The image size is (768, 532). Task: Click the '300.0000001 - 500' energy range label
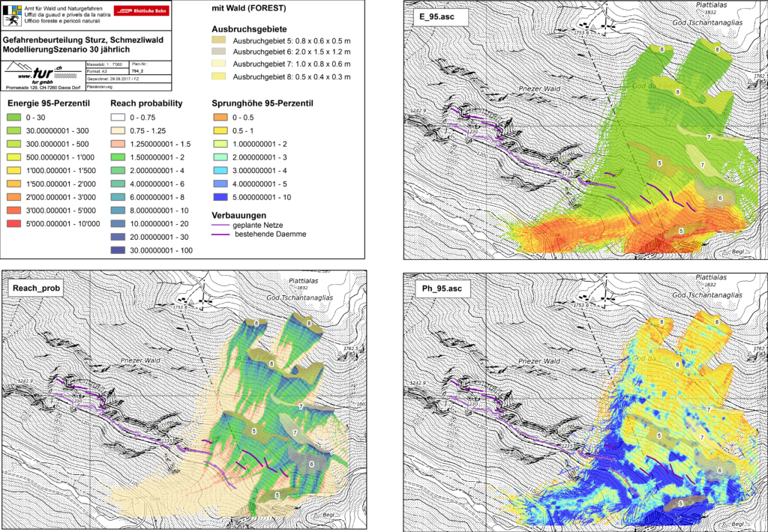[x=57, y=145]
